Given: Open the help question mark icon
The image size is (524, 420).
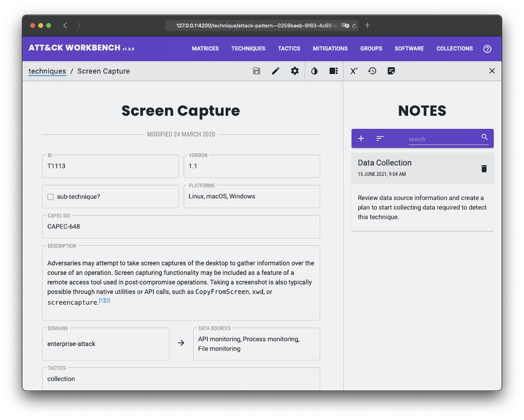Looking at the screenshot, I should pos(487,49).
